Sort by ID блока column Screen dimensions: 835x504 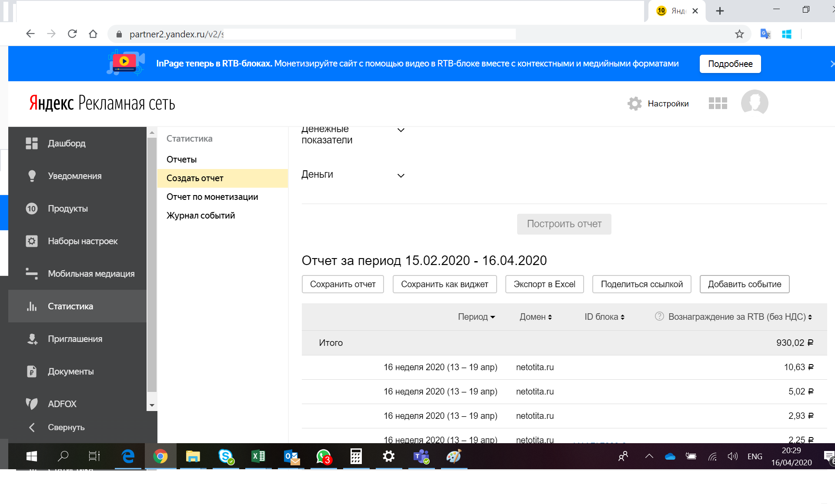pyautogui.click(x=605, y=317)
